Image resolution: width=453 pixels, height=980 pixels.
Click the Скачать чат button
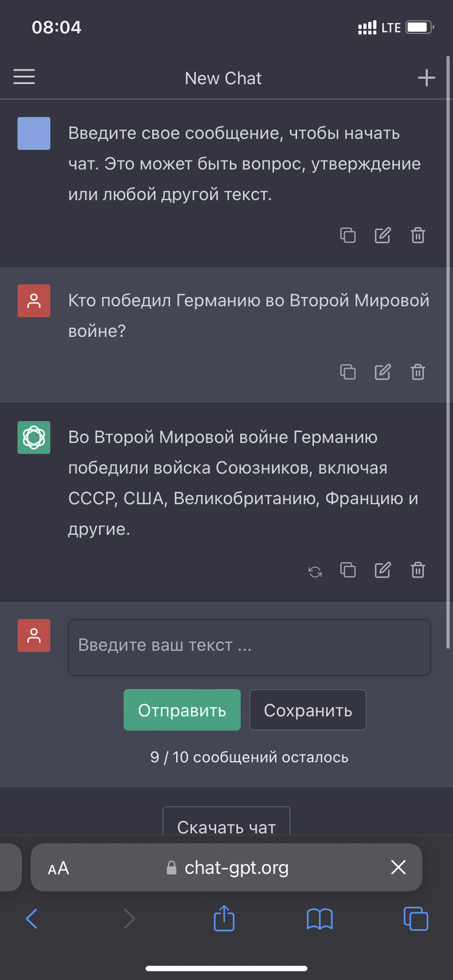point(226,823)
